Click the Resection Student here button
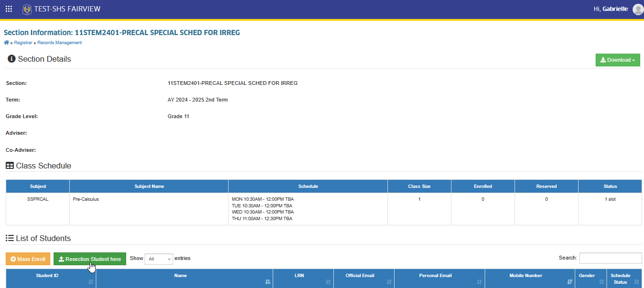644x288 pixels. (90, 259)
